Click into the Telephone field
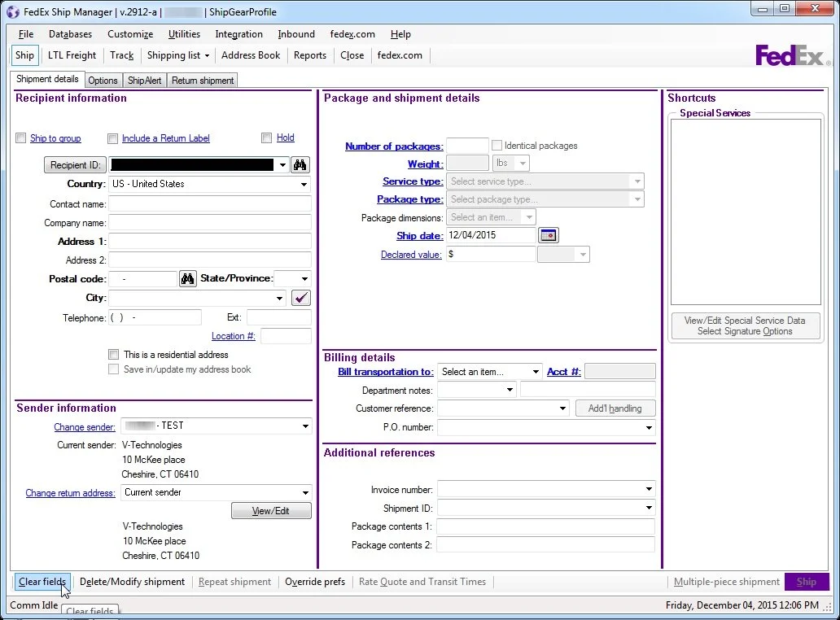The image size is (840, 620). click(x=155, y=317)
